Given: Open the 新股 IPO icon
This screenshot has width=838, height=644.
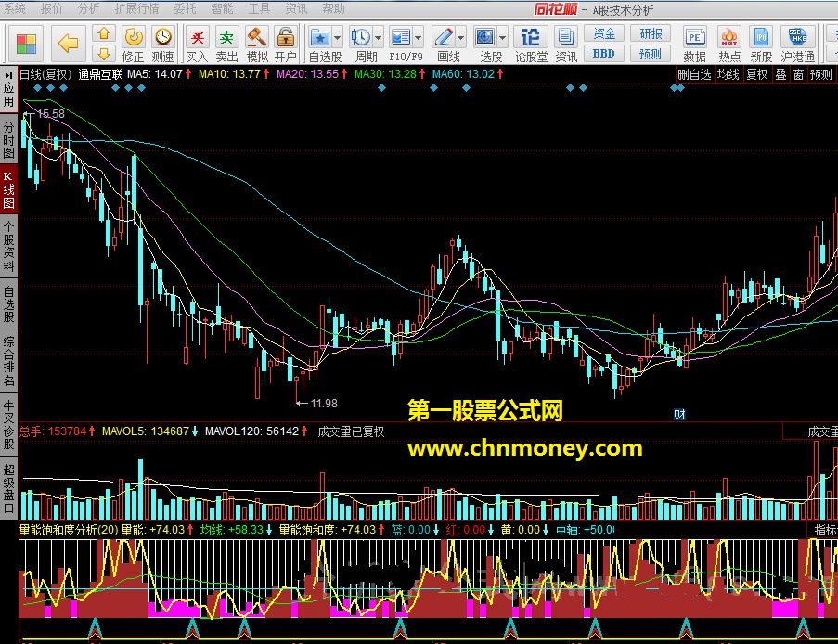Looking at the screenshot, I should 761,44.
